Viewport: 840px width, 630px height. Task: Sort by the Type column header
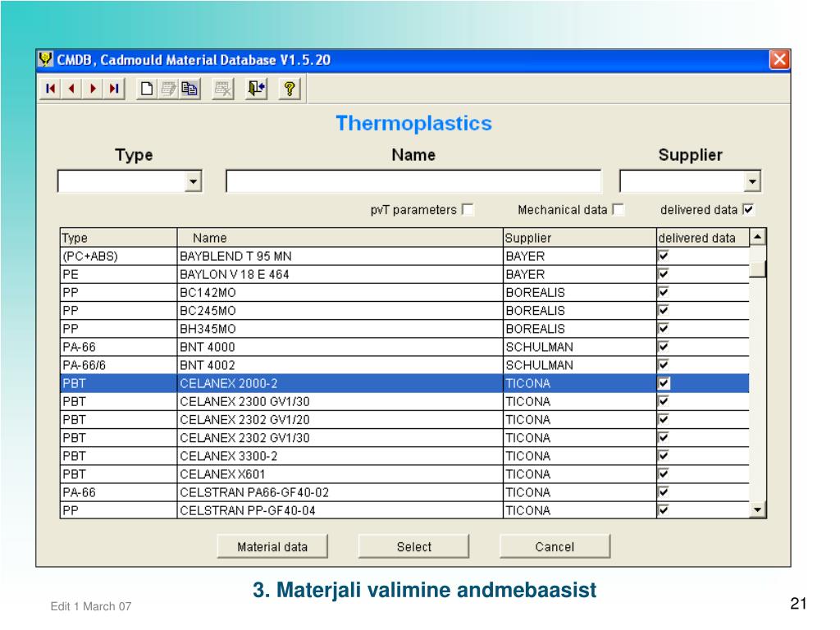(x=118, y=238)
